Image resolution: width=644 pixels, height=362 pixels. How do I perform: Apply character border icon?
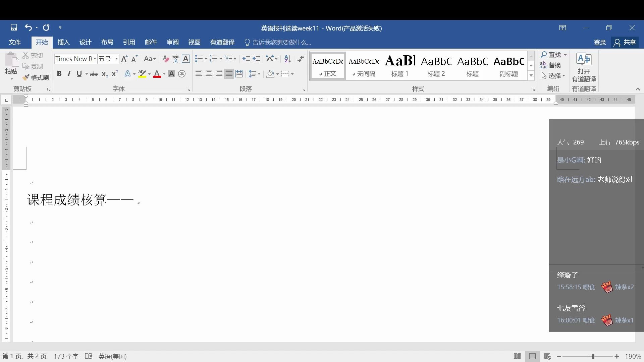pyautogui.click(x=186, y=59)
